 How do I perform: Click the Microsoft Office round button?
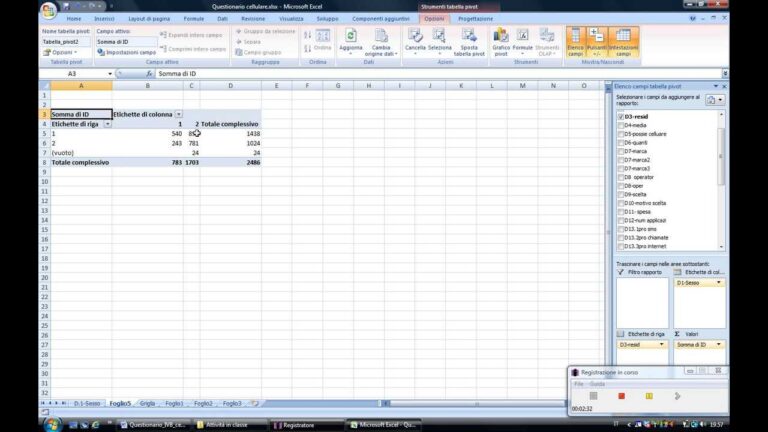pos(48,10)
